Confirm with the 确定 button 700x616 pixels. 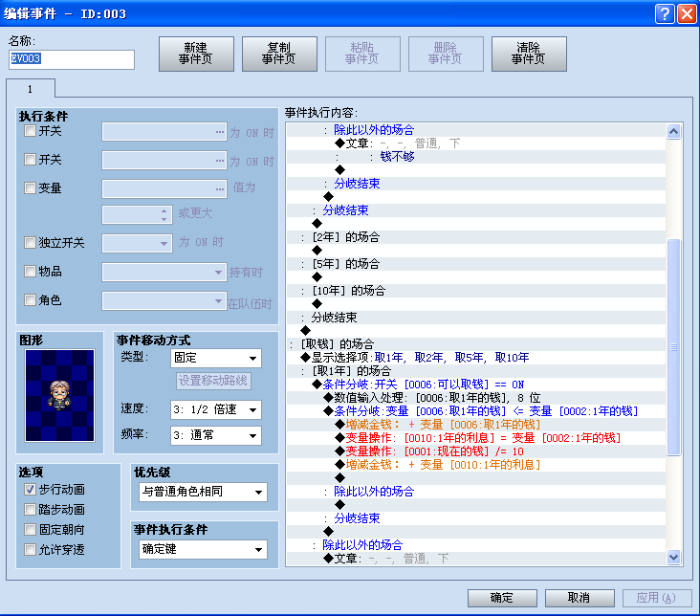coord(502,598)
